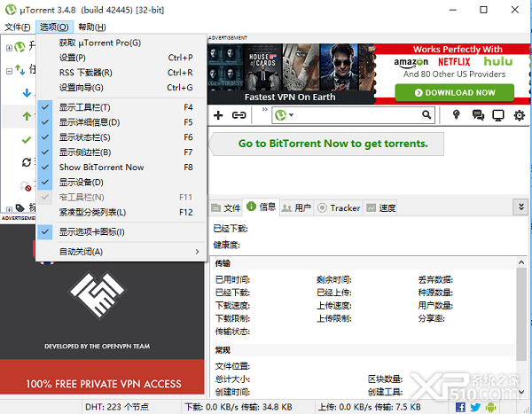Screen dimensions: 532x414
Task: Open 设置向导(G) menu item
Action: click(x=121, y=88)
